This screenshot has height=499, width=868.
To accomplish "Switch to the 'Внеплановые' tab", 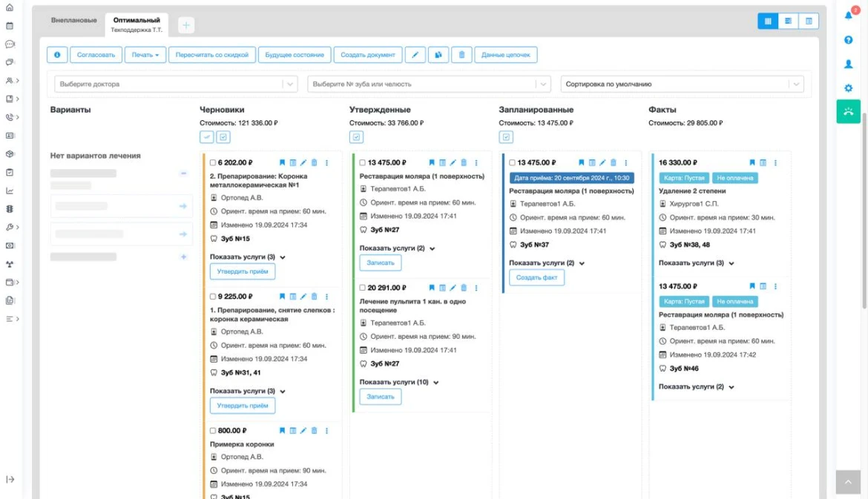I will point(73,20).
